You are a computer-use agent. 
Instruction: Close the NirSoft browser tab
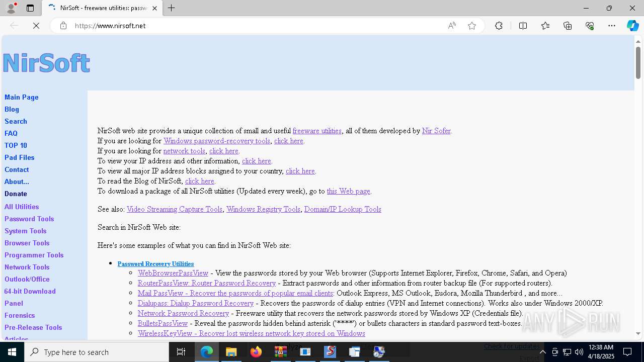pos(155,8)
